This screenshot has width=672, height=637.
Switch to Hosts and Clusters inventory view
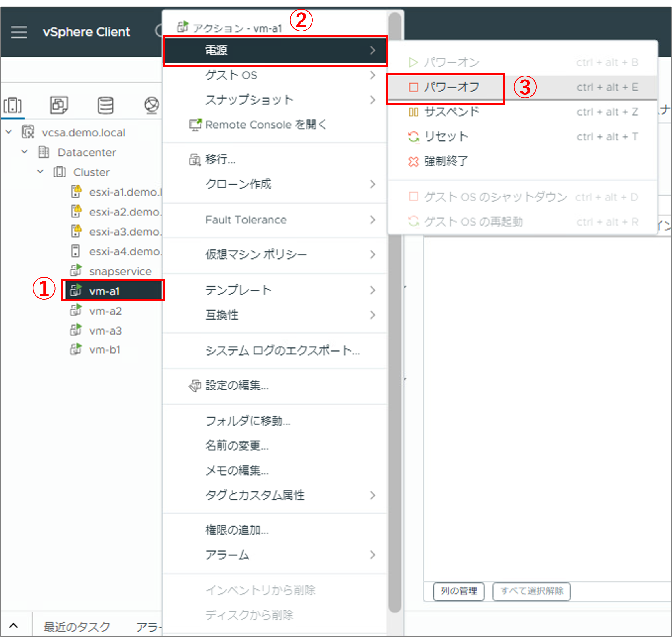click(13, 105)
